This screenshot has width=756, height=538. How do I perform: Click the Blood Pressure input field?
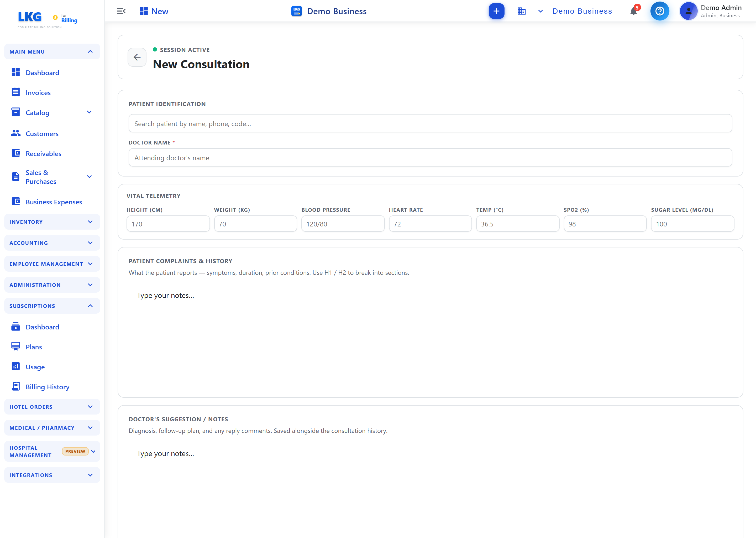point(343,224)
